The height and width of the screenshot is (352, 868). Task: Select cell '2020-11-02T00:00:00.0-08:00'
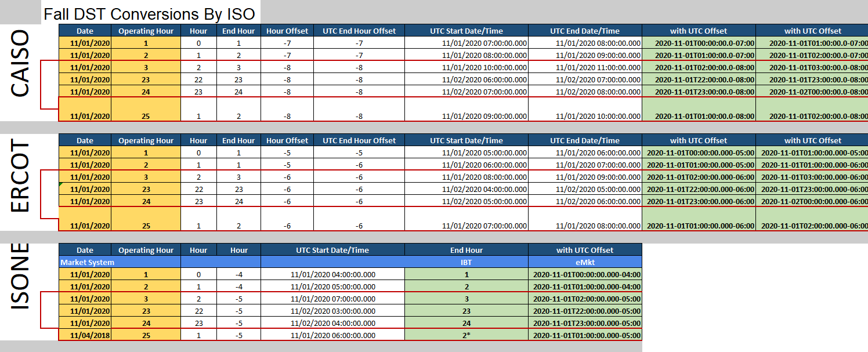812,92
